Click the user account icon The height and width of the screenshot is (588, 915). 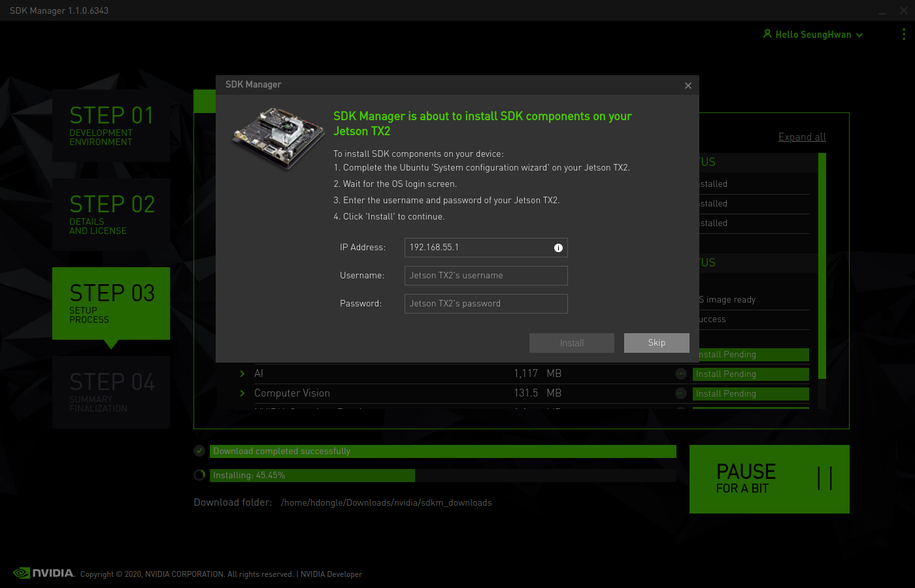767,34
